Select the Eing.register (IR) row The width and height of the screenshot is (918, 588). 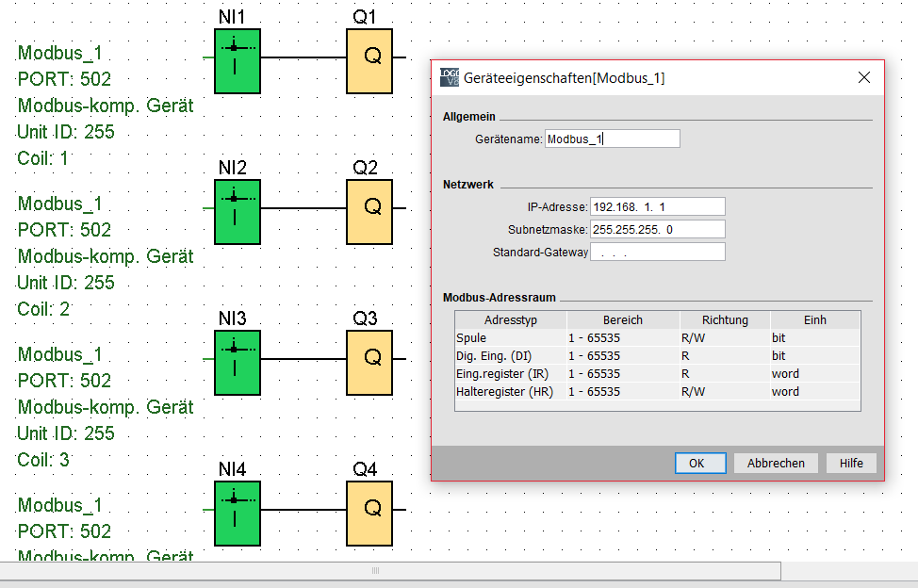(x=658, y=374)
